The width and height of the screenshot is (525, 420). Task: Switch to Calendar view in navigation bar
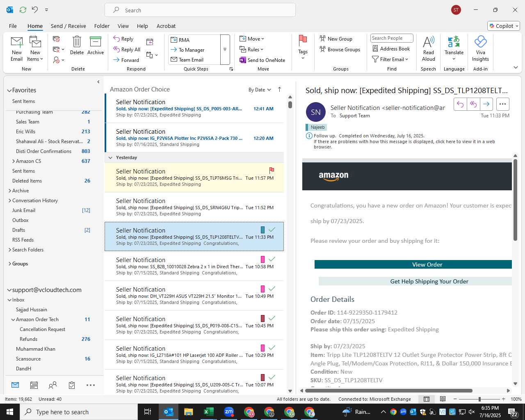pyautogui.click(x=34, y=385)
